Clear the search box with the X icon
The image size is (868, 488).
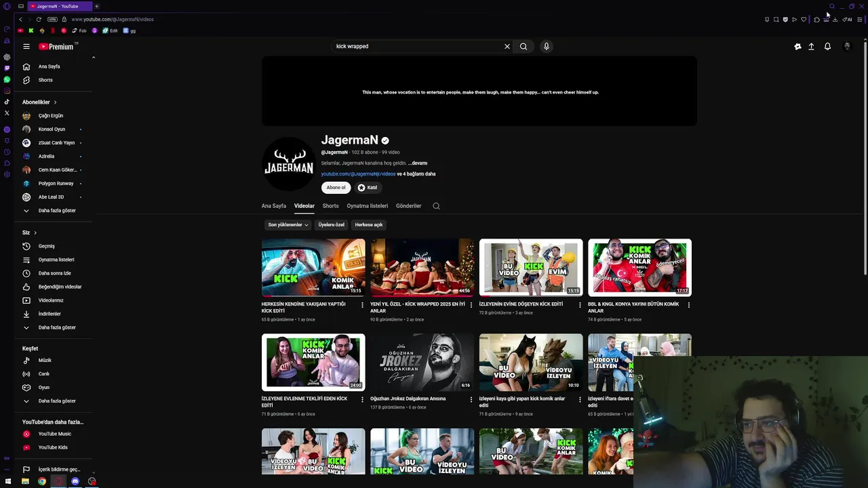507,47
